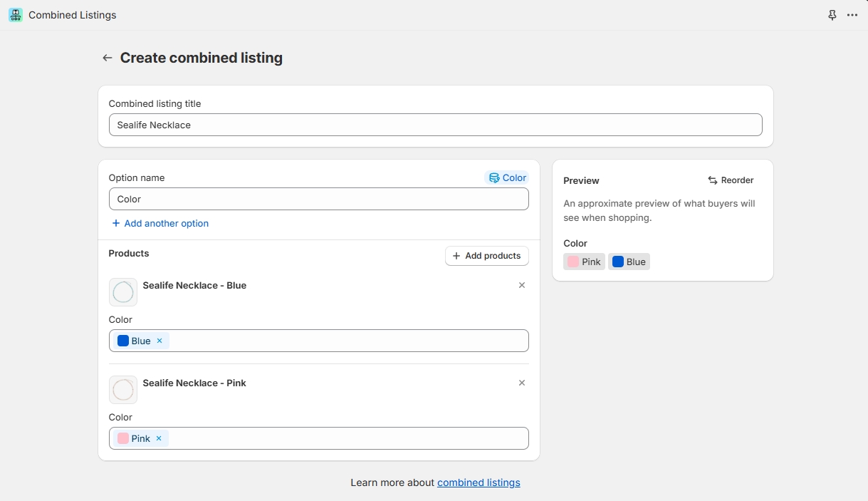This screenshot has width=868, height=501.
Task: Select the Blue swatch in Preview
Action: point(629,262)
